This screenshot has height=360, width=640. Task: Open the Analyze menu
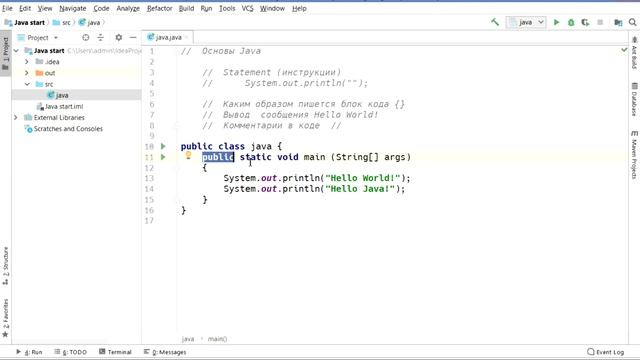click(x=128, y=8)
